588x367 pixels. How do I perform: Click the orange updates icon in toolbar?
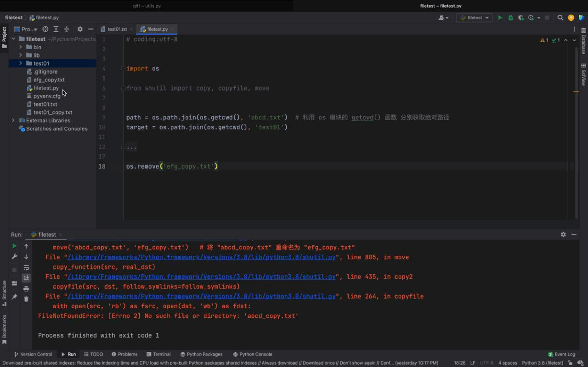(x=571, y=18)
